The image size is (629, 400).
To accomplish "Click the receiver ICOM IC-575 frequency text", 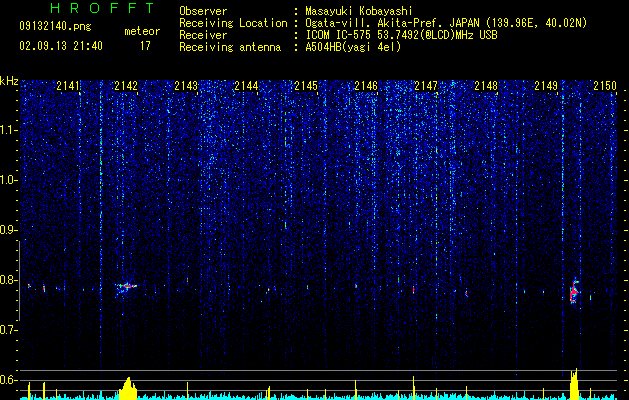I will click(x=401, y=35).
